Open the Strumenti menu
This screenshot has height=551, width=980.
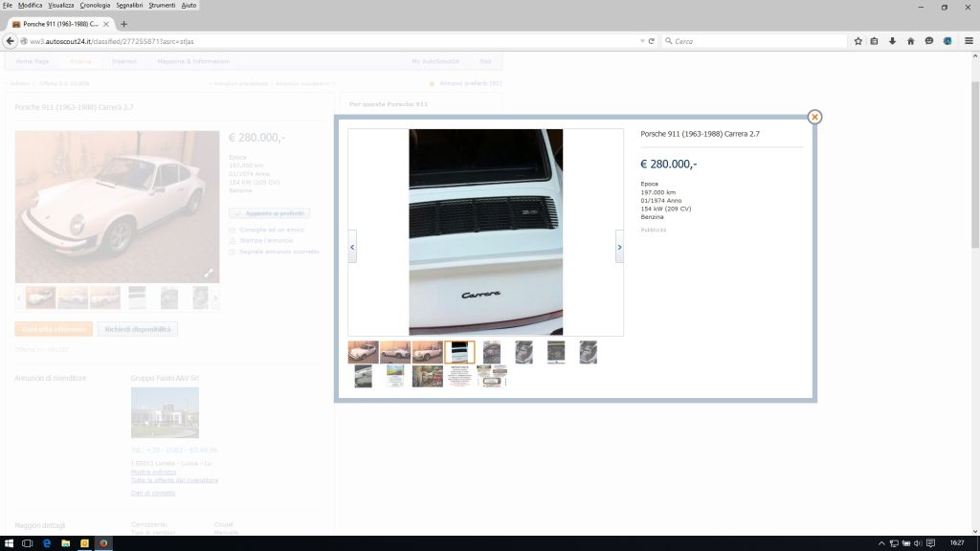point(162,5)
